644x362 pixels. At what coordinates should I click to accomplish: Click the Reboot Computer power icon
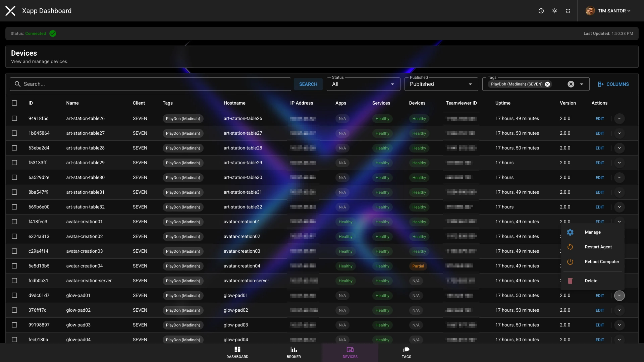[x=570, y=262]
